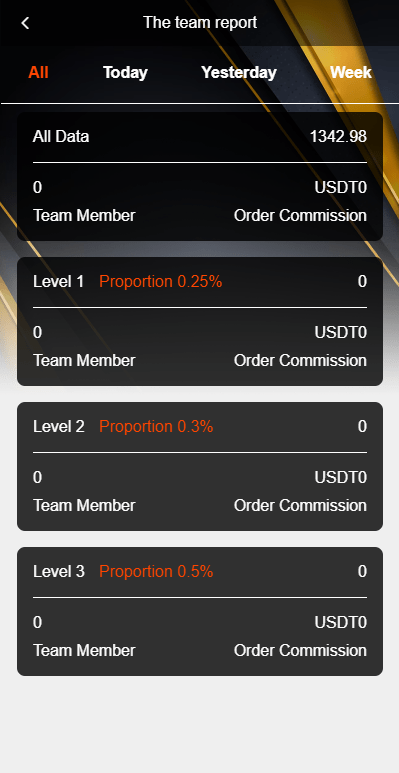Screen dimensions: 399x773
Task: Select the Level 2 heading
Action: click(x=59, y=426)
